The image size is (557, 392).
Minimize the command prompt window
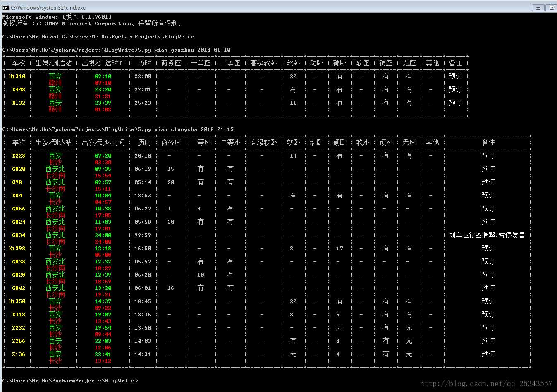[538, 7]
